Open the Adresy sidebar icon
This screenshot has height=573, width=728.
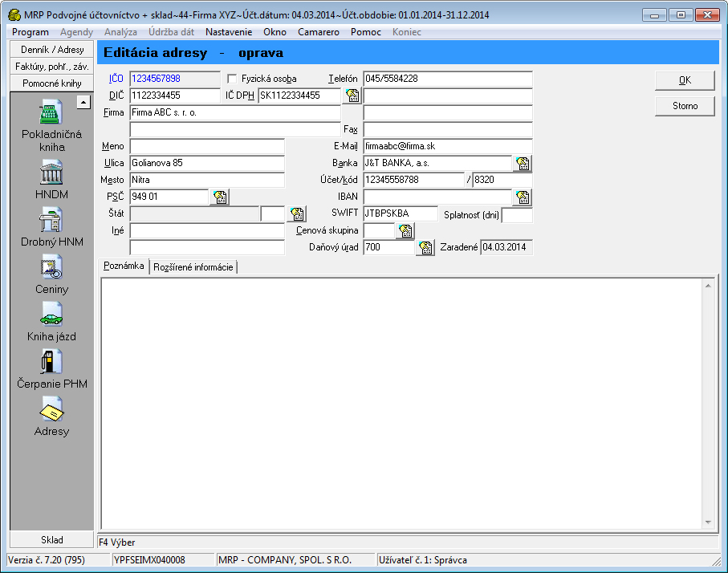point(51,409)
